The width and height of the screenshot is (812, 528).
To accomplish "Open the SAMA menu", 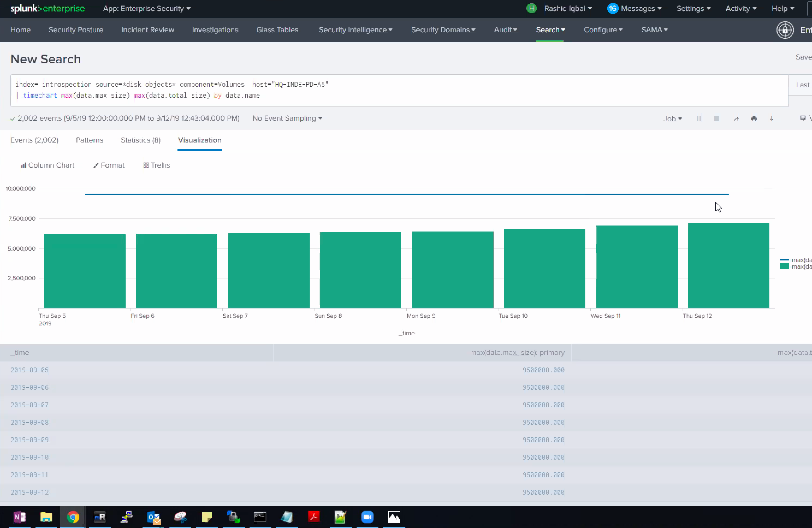I will pyautogui.click(x=654, y=30).
